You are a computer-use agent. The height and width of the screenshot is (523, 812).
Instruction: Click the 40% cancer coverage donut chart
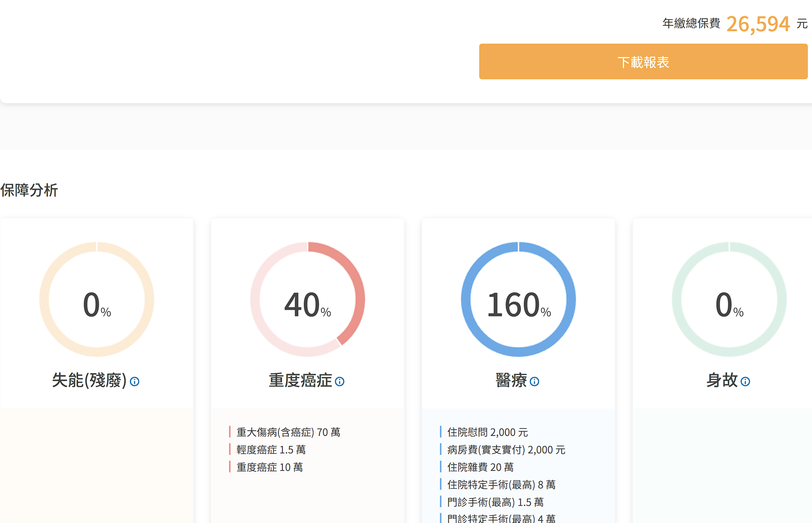pos(307,299)
